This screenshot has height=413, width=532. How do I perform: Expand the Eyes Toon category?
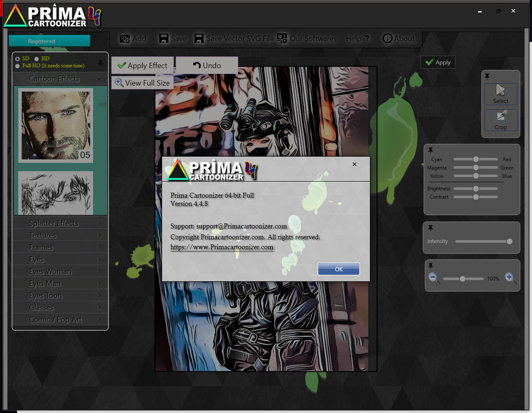(60, 295)
